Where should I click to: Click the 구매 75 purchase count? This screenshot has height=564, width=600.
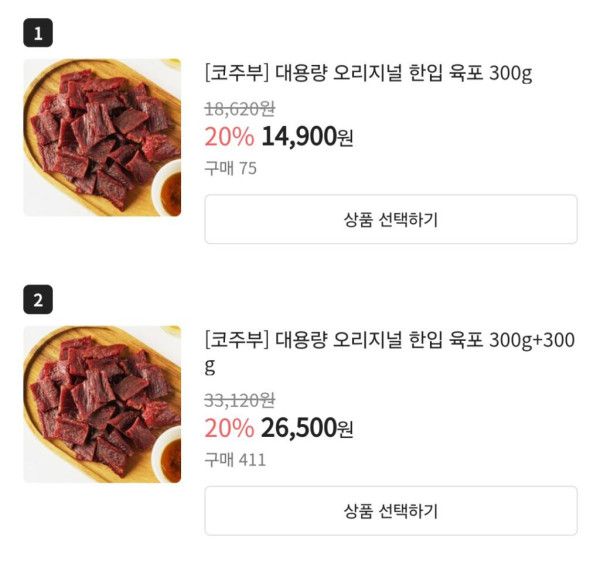(x=231, y=168)
